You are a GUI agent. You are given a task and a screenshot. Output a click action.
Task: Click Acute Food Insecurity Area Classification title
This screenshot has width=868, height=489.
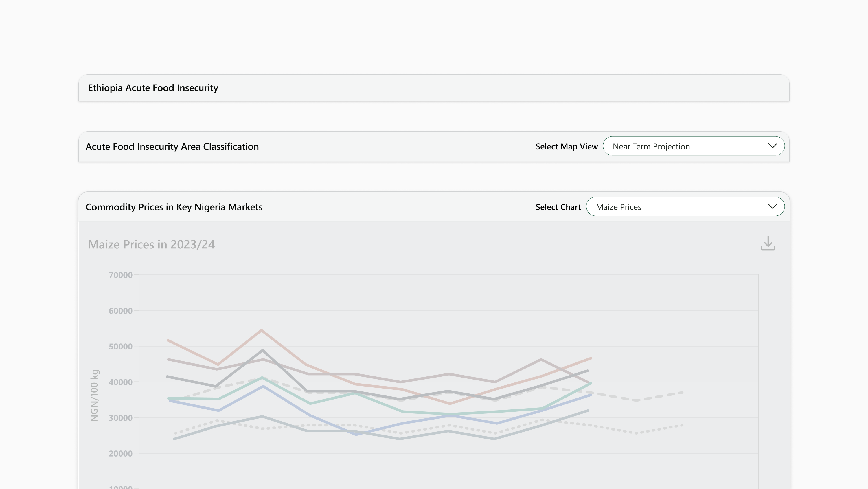pyautogui.click(x=172, y=147)
